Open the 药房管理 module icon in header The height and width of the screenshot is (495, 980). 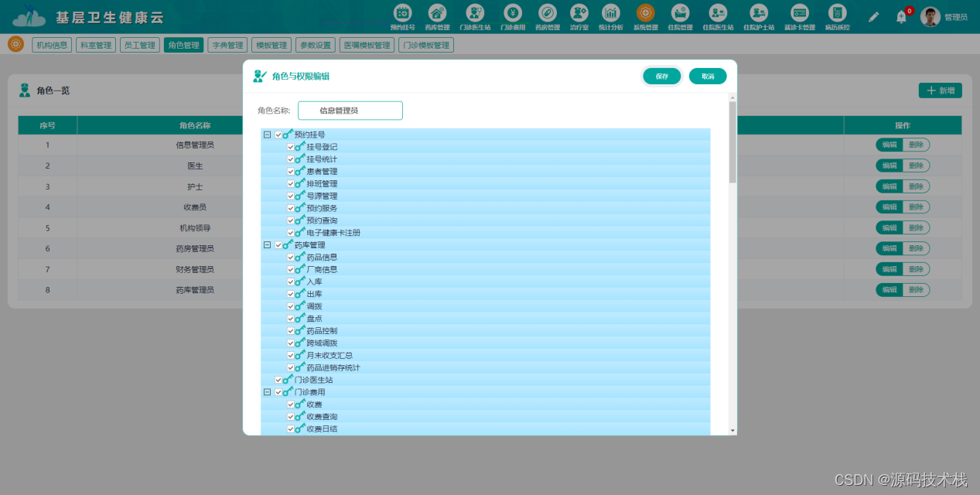547,12
